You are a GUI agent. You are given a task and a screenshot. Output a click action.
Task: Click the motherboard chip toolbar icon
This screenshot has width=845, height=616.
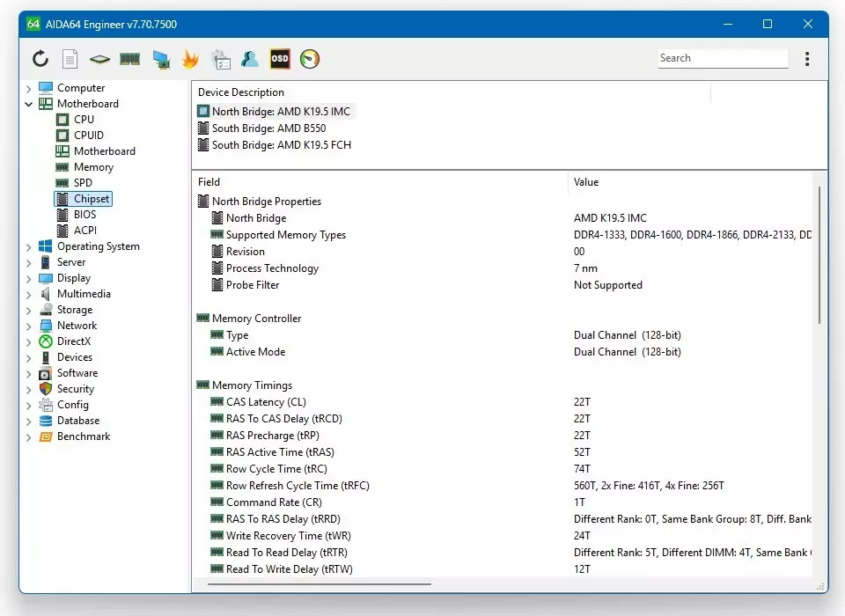point(99,59)
